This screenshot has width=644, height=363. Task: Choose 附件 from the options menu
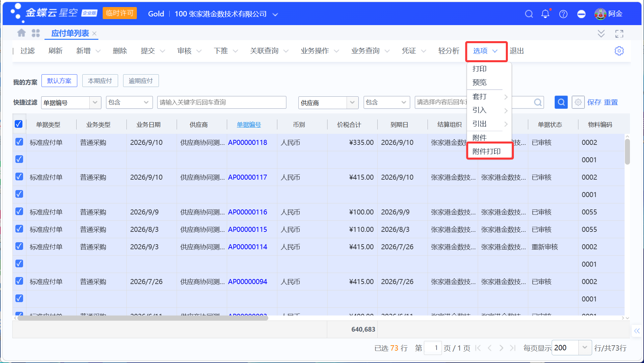[x=479, y=138]
